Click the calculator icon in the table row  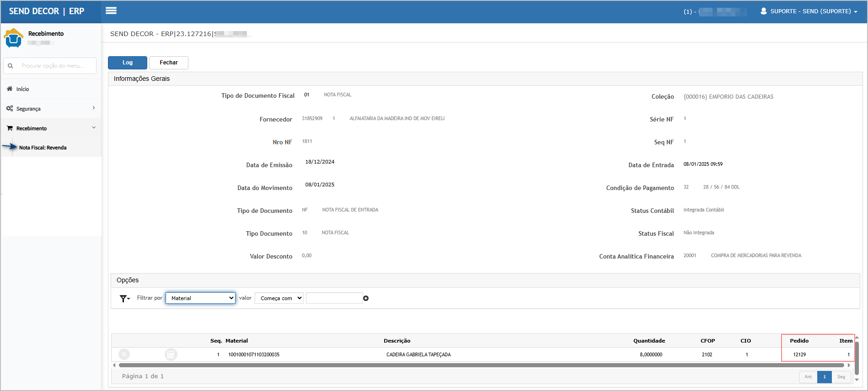pyautogui.click(x=171, y=354)
